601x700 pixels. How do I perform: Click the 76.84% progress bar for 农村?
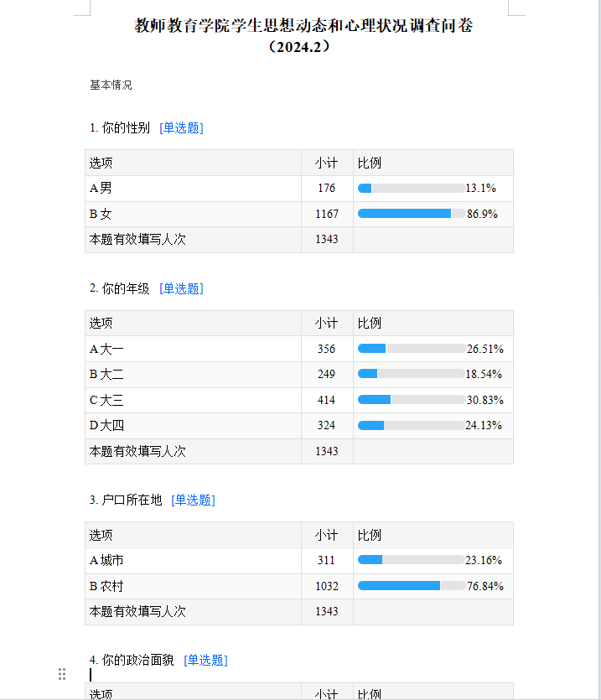(x=411, y=586)
